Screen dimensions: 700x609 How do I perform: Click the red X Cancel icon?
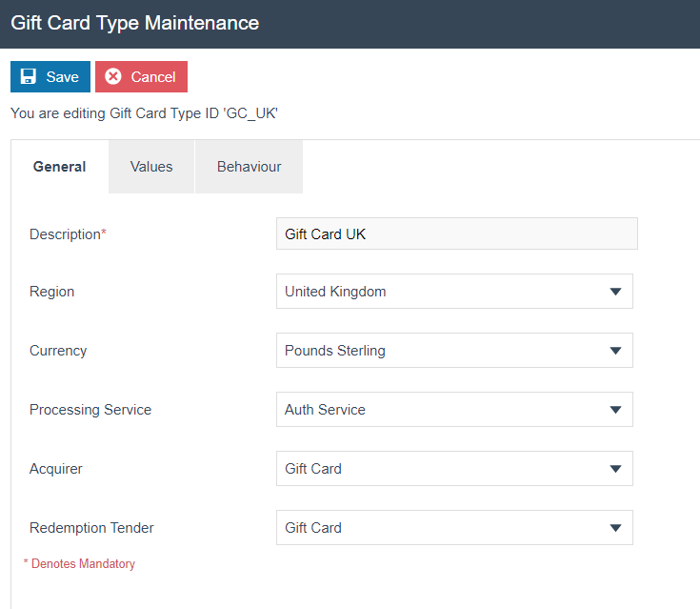pos(113,77)
